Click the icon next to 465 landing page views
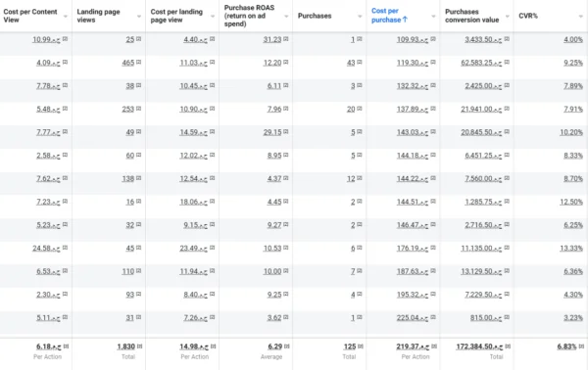Image resolution: width=588 pixels, height=370 pixels. (x=139, y=63)
